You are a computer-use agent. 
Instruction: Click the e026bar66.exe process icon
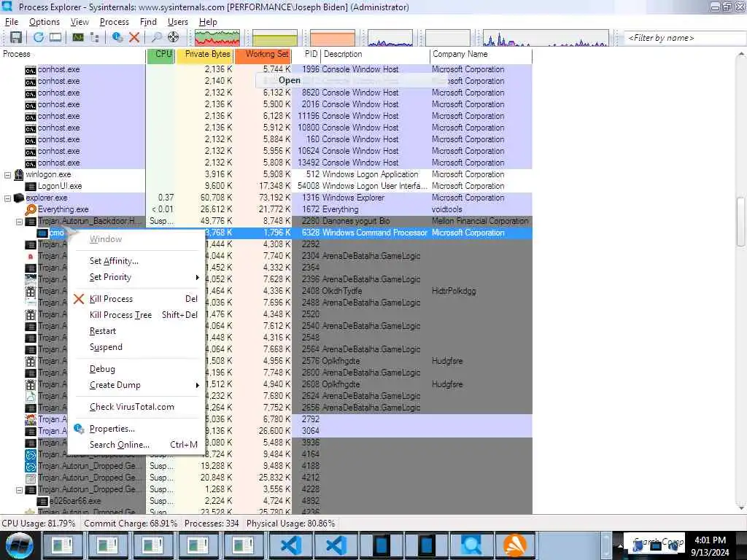coord(43,501)
